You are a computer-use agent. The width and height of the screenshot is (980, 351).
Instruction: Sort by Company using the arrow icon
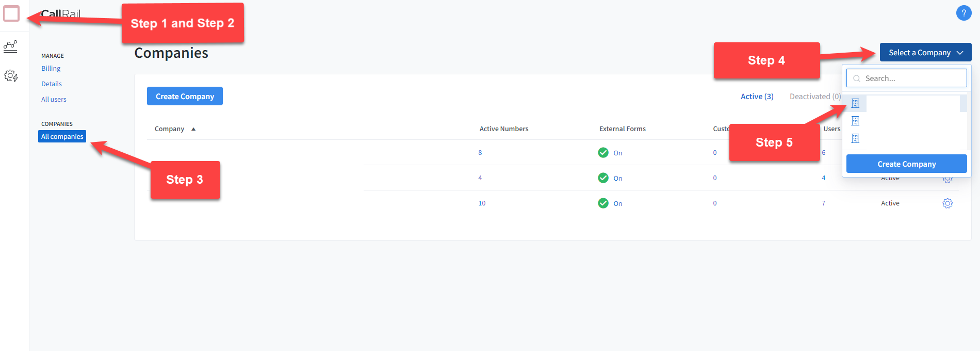193,129
